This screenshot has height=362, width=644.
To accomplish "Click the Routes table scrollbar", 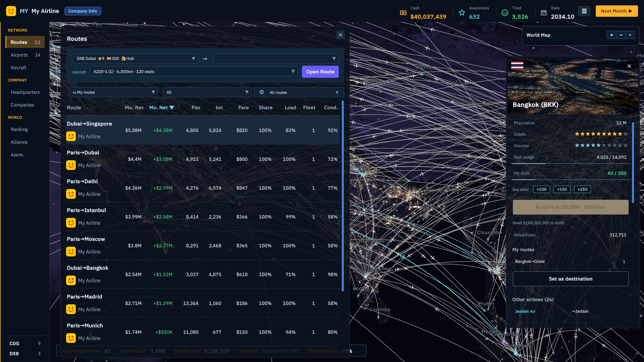I will (x=343, y=196).
